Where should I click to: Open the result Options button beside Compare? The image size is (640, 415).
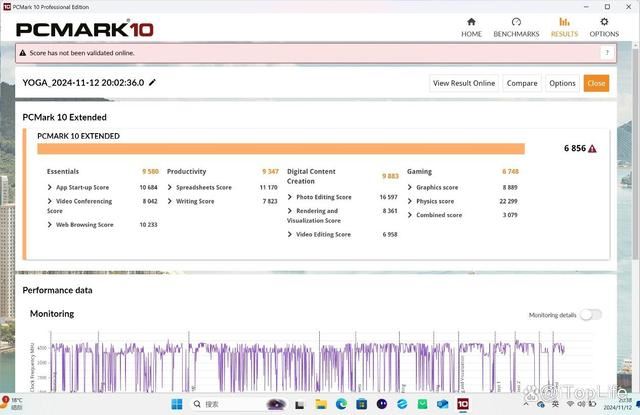[562, 83]
